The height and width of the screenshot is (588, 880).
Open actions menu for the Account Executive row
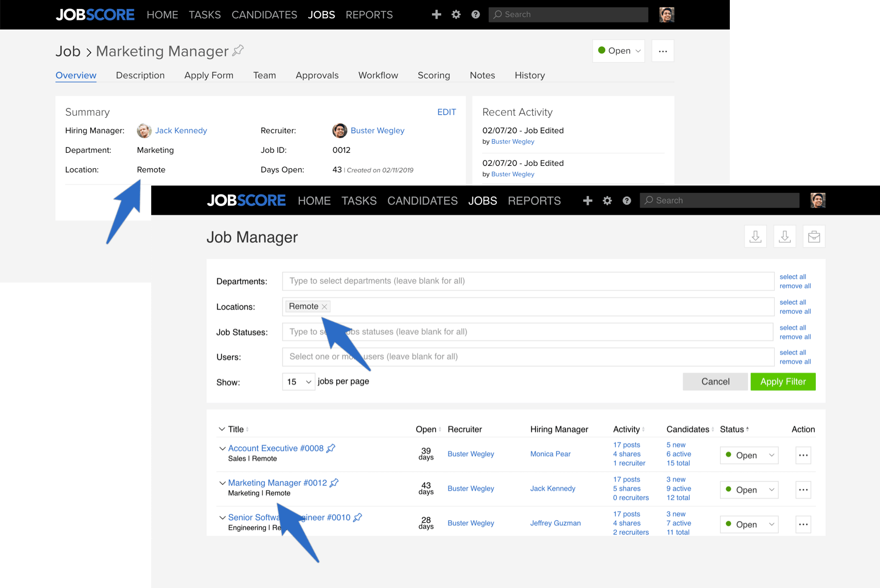803,455
